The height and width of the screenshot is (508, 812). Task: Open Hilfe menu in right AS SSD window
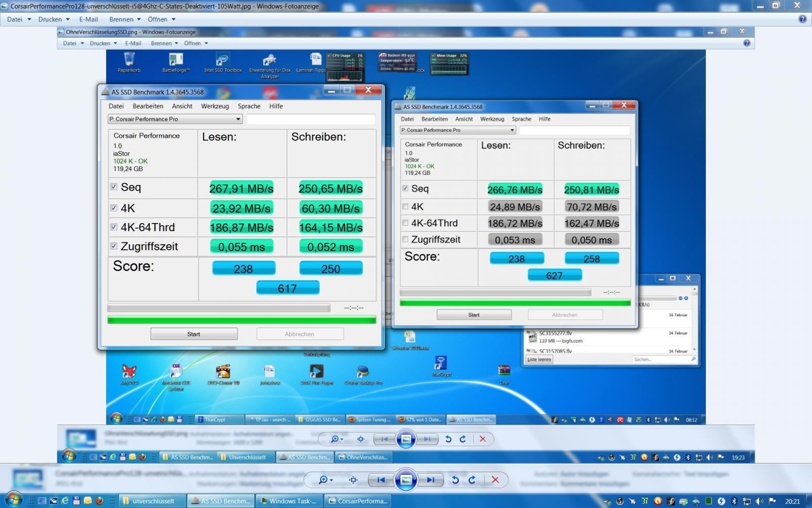(x=545, y=119)
